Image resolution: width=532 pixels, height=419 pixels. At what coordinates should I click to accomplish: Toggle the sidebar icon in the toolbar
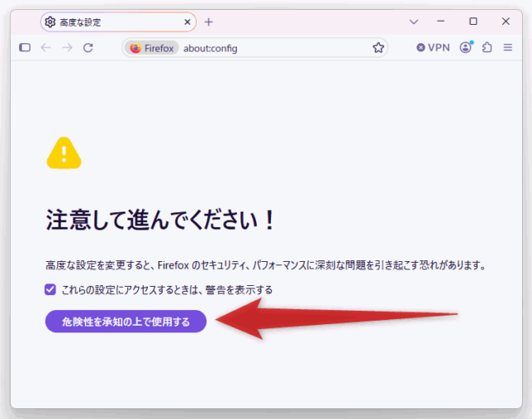pyautogui.click(x=25, y=48)
